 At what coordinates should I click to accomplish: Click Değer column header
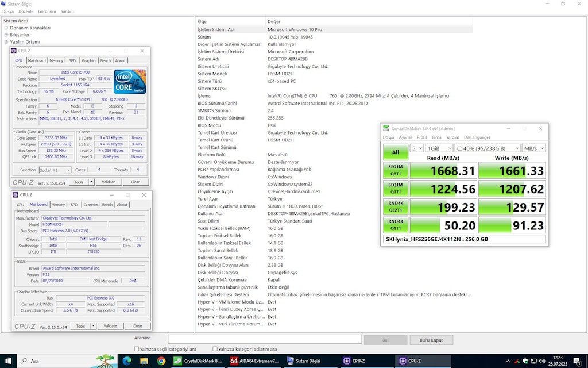click(x=369, y=21)
